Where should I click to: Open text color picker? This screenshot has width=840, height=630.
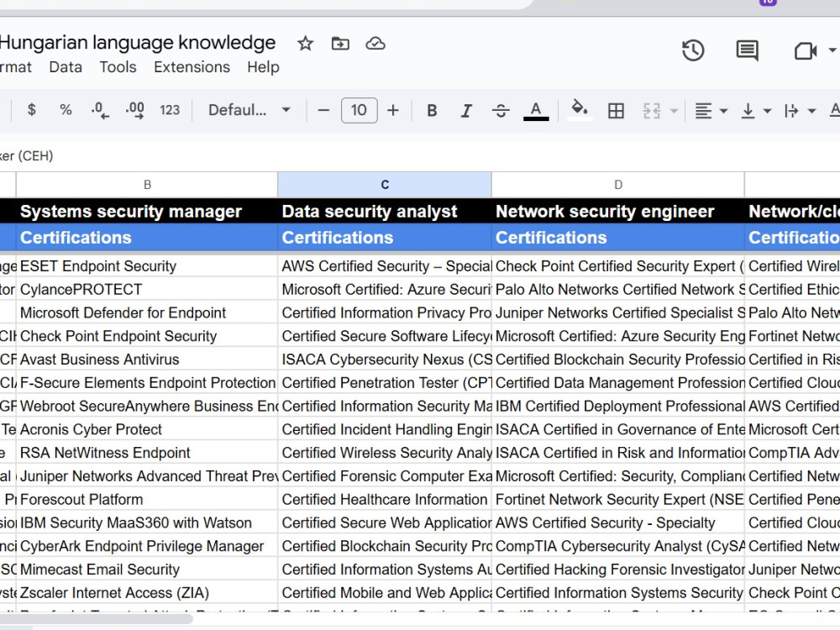536,110
